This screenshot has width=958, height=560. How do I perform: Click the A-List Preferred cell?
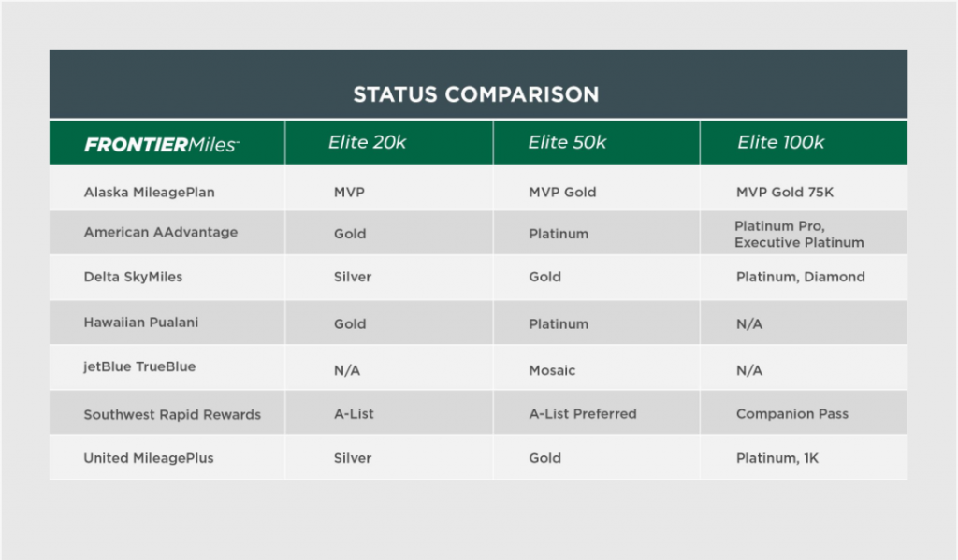point(583,414)
